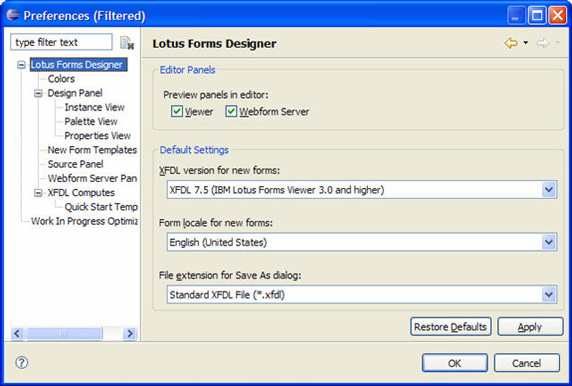Click into the type filter text field
The height and width of the screenshot is (386, 572).
coord(61,42)
